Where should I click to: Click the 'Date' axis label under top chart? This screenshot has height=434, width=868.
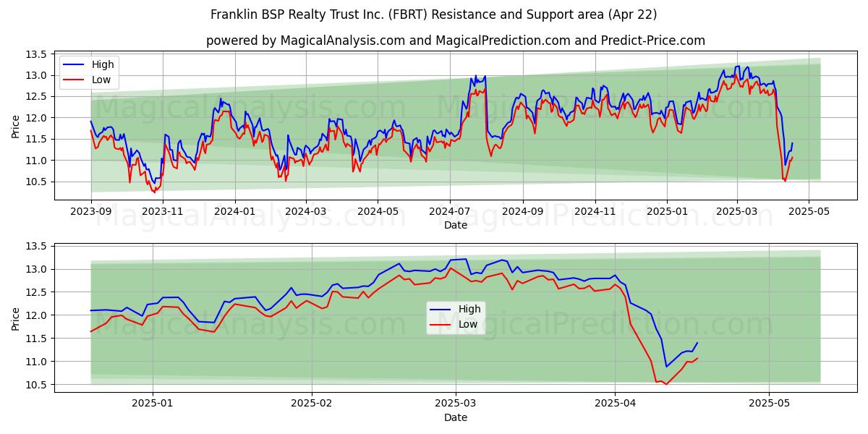[456, 225]
